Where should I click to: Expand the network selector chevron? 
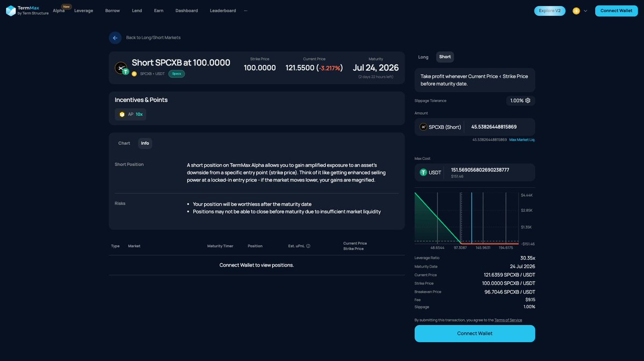585,11
